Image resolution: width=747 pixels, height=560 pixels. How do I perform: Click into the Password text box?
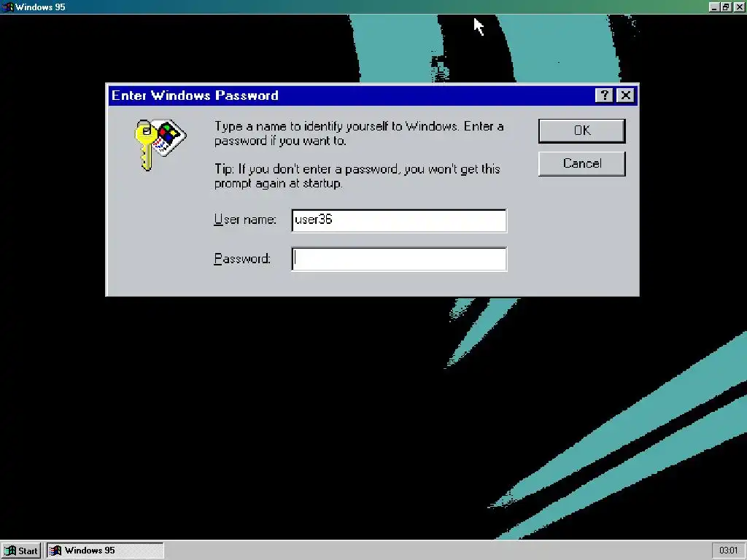coord(399,259)
